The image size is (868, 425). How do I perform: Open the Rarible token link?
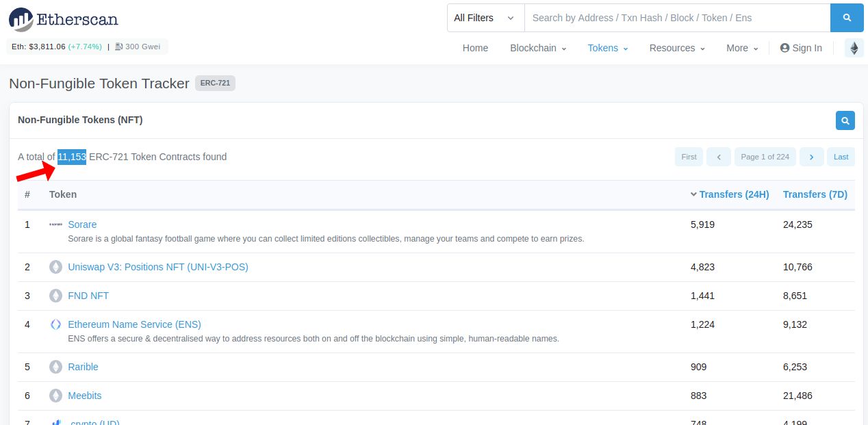point(83,367)
